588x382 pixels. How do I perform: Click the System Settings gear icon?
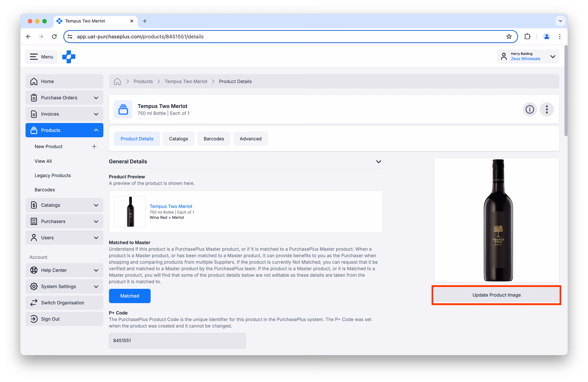34,286
